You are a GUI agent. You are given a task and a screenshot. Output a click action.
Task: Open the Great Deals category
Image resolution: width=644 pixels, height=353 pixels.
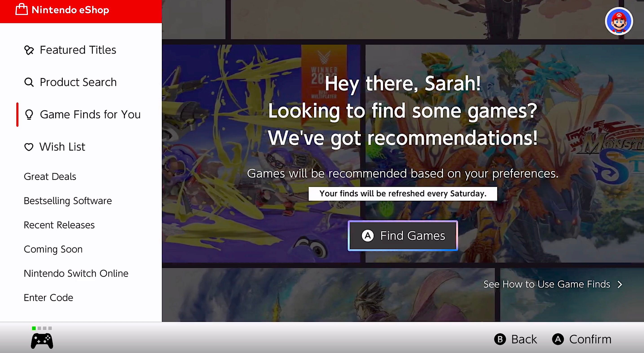click(50, 176)
